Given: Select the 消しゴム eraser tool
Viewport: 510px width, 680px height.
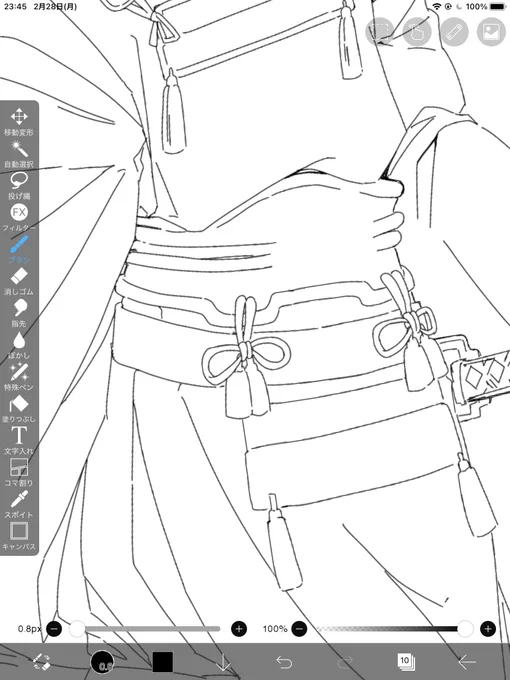Looking at the screenshot, I should tap(19, 281).
